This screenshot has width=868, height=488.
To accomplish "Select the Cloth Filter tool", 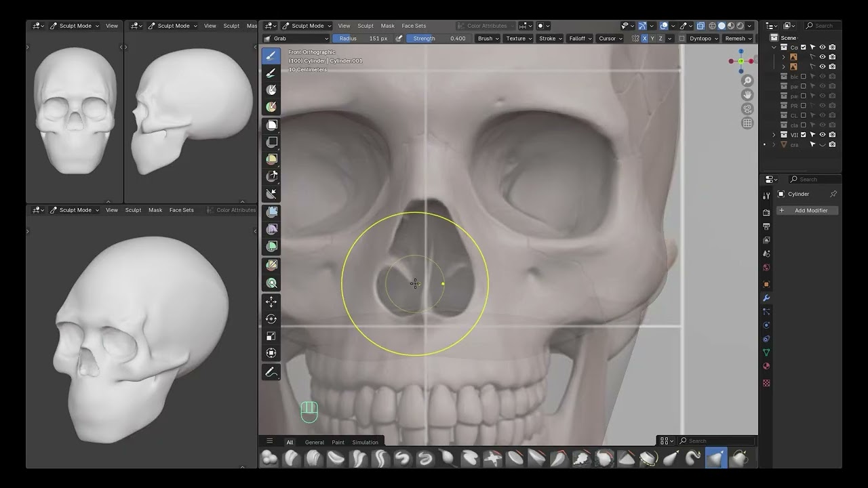I will coord(271,229).
